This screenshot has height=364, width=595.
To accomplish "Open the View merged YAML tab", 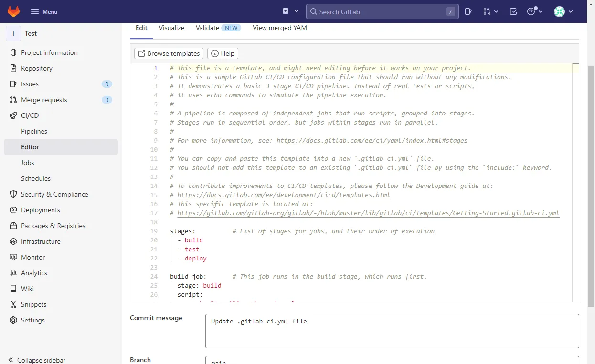I will click(x=281, y=28).
